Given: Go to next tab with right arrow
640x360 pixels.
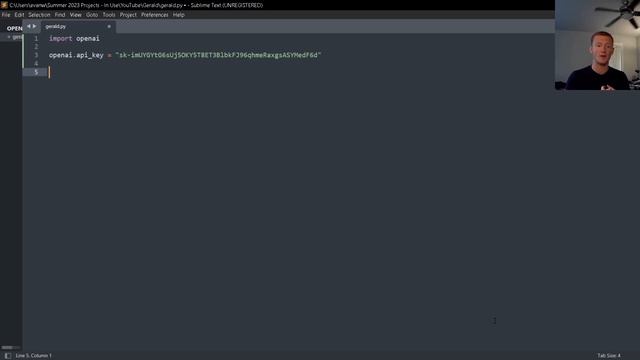Looking at the screenshot, I should (x=35, y=26).
